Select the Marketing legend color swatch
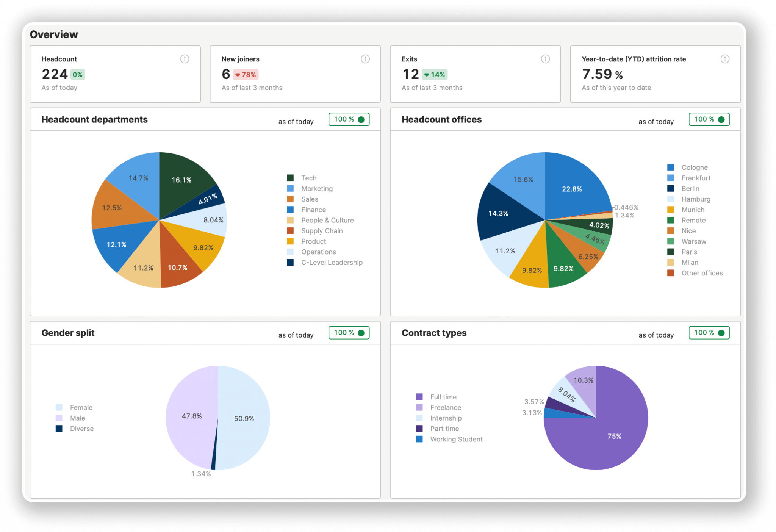This screenshot has height=532, width=776. 291,188
